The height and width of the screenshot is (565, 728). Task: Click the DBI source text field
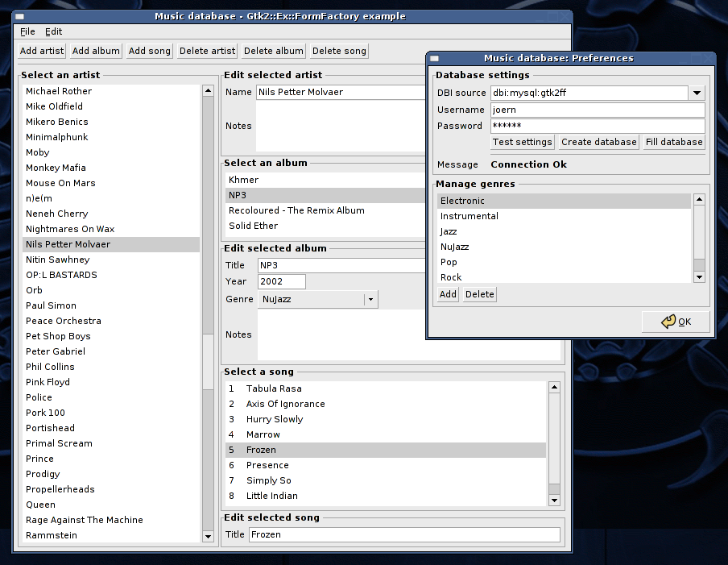[x=589, y=93]
